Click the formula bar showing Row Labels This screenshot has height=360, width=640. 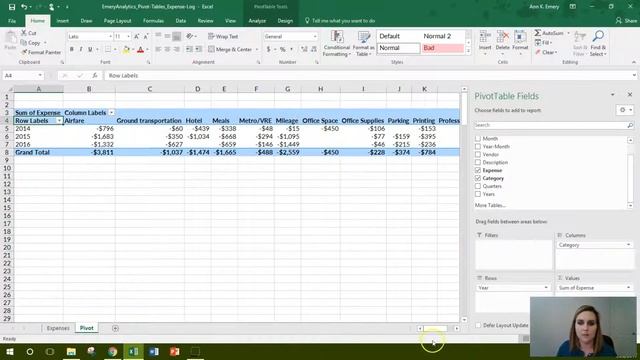pos(369,76)
